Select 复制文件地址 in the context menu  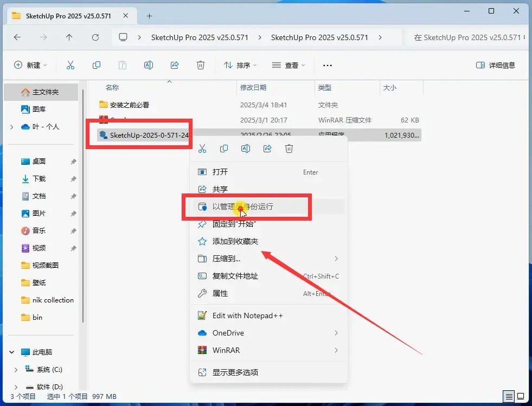[x=269, y=276]
